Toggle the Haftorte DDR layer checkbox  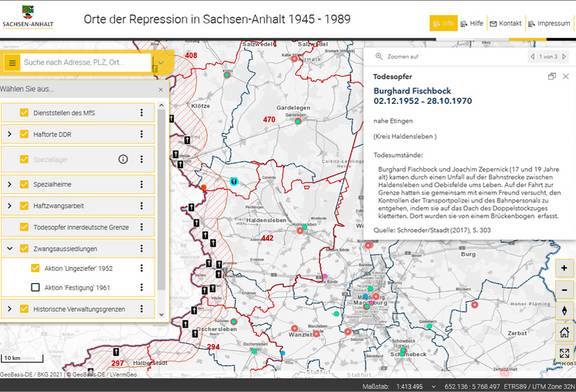(24, 134)
